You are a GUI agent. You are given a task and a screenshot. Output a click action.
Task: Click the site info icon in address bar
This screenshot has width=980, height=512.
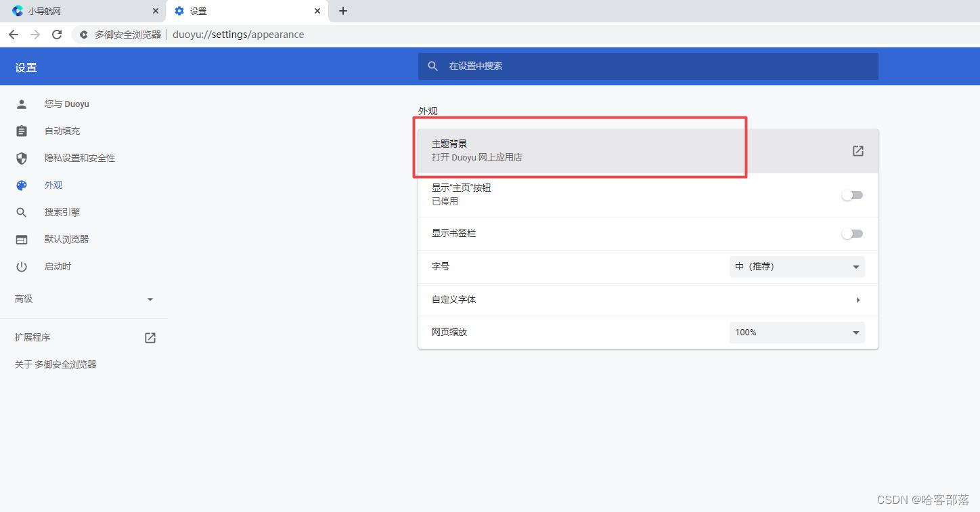(84, 35)
